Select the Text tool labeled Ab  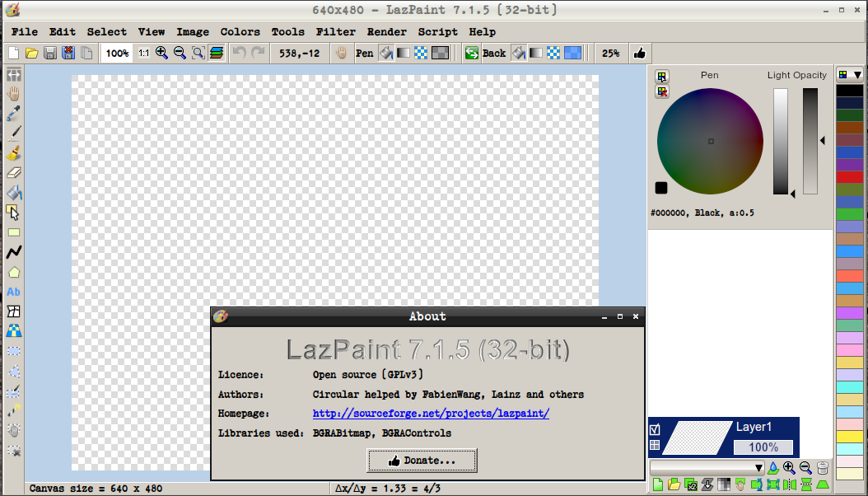pyautogui.click(x=14, y=292)
